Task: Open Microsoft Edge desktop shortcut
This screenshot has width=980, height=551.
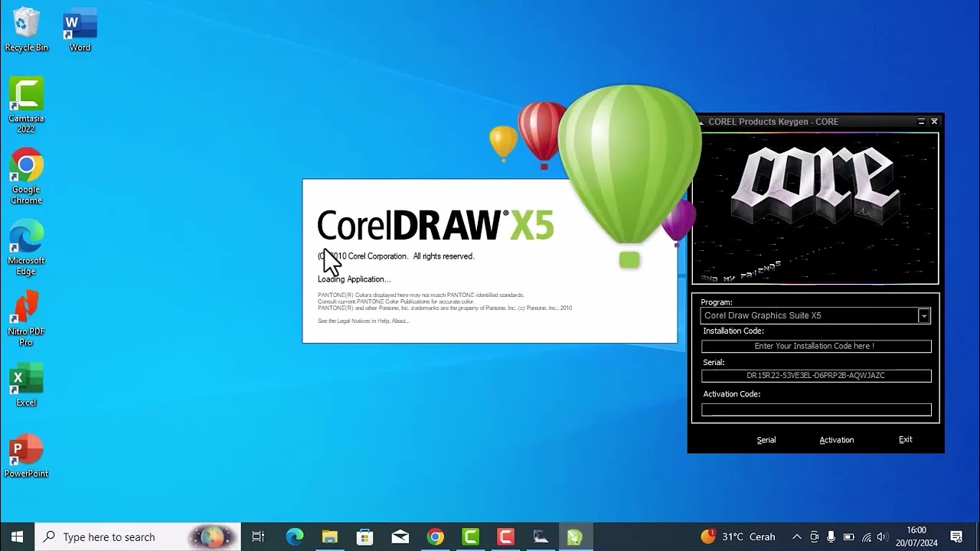Action: [x=26, y=247]
